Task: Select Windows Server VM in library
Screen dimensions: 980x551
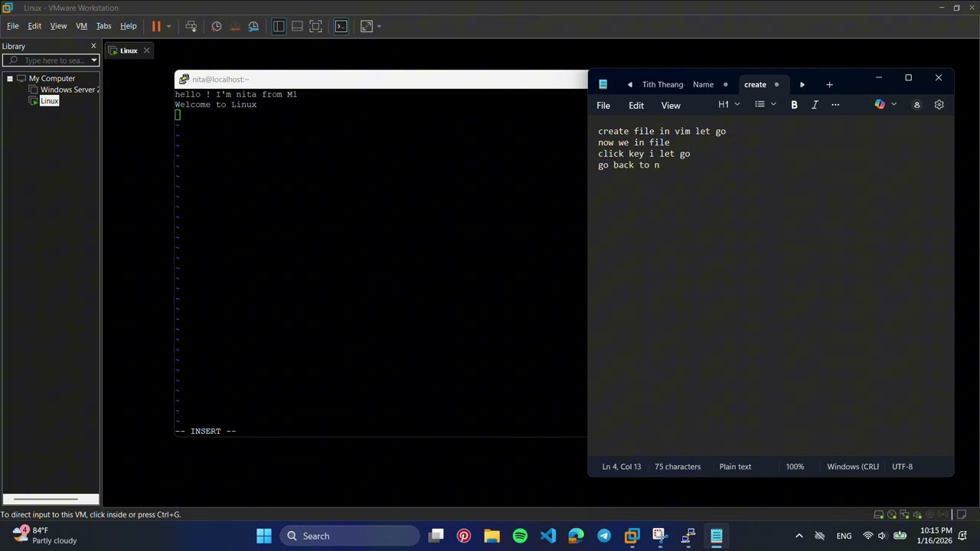Action: pos(69,90)
